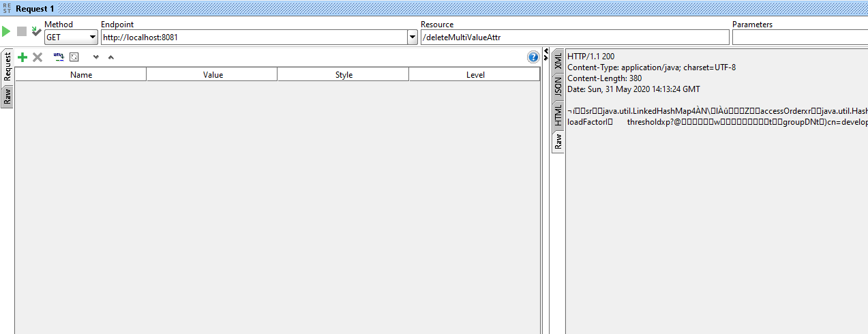Switch to the response XML tab
Image resolution: width=868 pixels, height=334 pixels.
[x=558, y=61]
